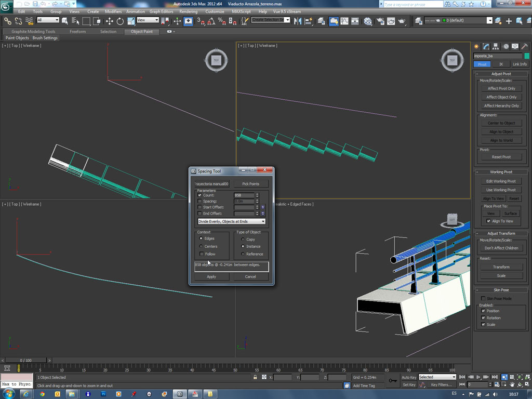The width and height of the screenshot is (532, 399).
Task: Enable the Count checkbox in Spacing Tool
Action: 200,195
